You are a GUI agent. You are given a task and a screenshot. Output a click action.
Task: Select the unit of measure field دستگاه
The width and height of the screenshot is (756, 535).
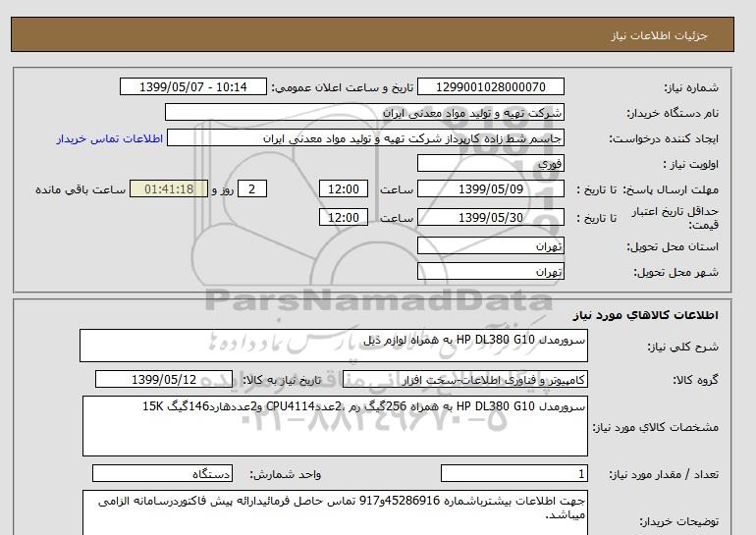(162, 474)
